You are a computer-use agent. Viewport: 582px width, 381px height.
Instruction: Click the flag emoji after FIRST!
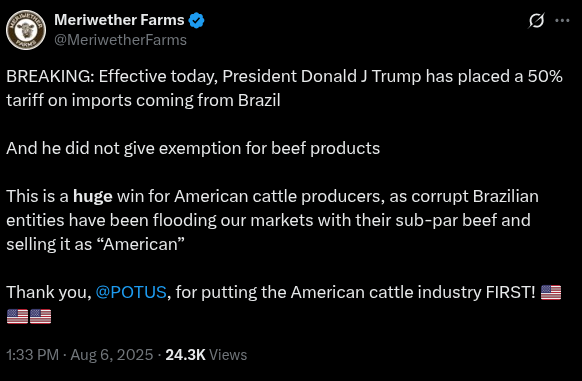(551, 292)
